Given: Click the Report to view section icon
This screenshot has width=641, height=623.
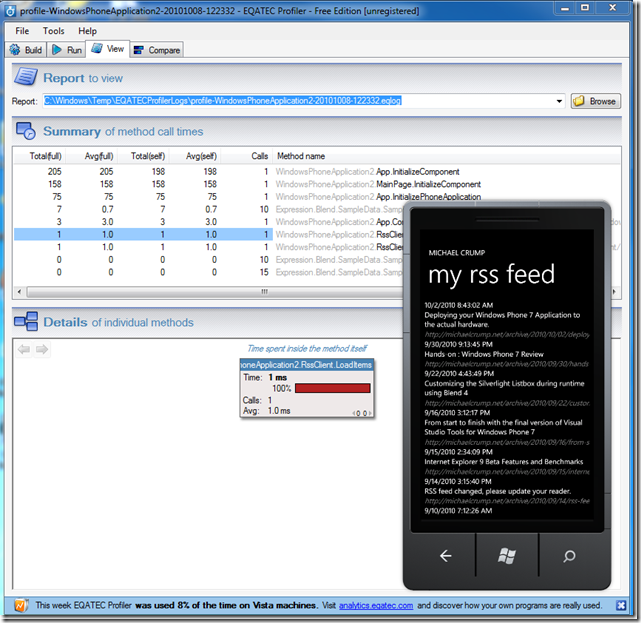Looking at the screenshot, I should tap(26, 76).
